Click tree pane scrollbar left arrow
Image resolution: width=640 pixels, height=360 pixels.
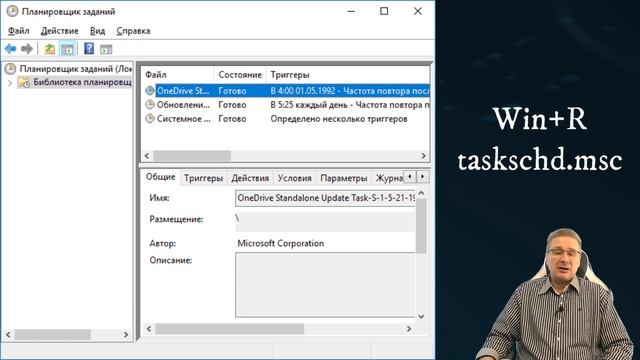(9, 334)
